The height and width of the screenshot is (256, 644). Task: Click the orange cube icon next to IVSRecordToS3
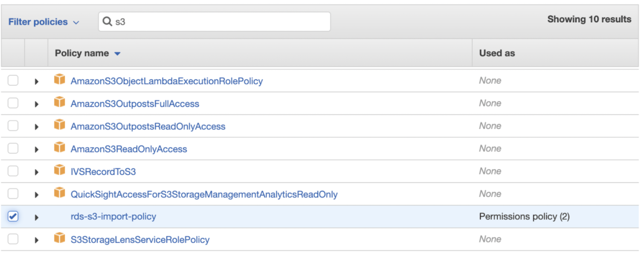(60, 171)
